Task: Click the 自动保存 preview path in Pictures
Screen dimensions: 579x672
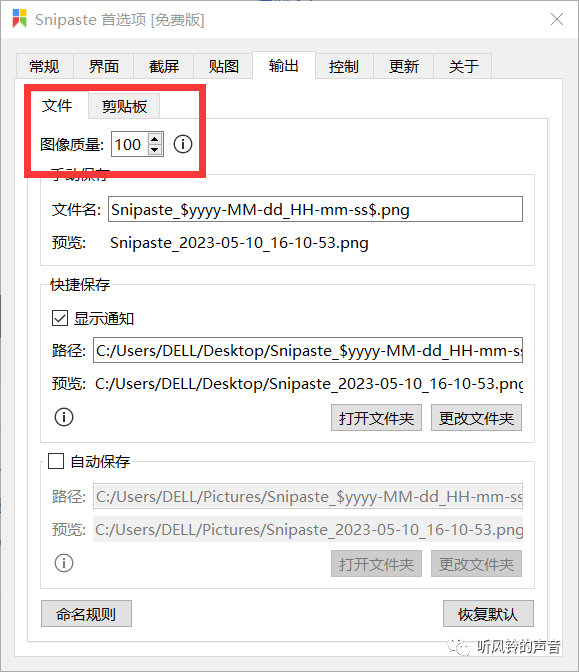Action: pos(309,530)
